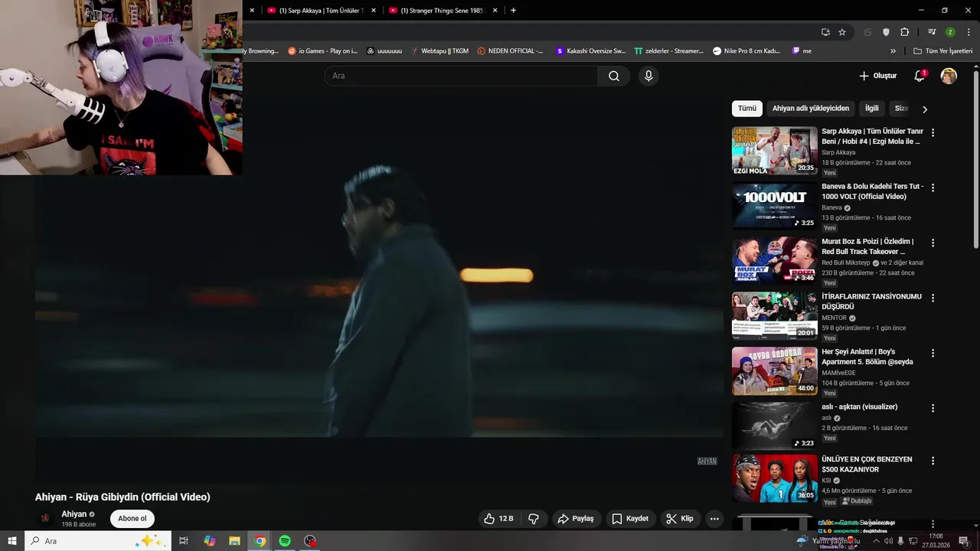Screen dimensions: 980x551
Task: Open 1000 VOLT video thumbnail
Action: tap(774, 206)
